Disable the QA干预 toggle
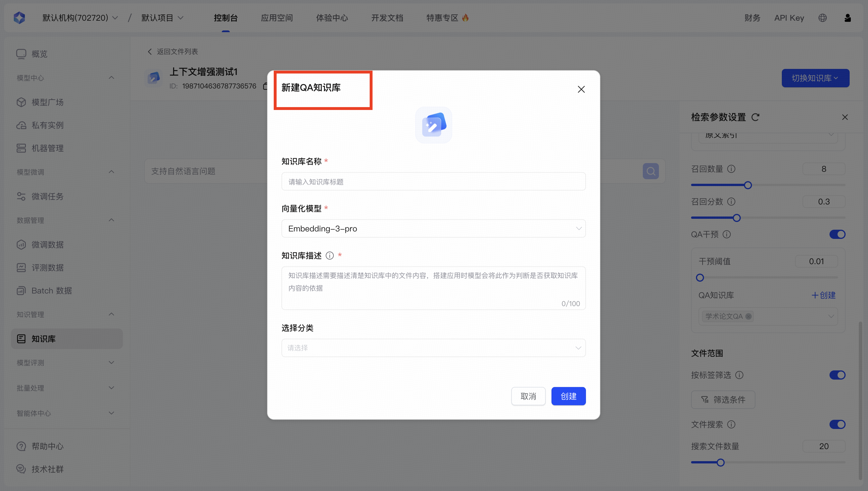 click(x=837, y=234)
